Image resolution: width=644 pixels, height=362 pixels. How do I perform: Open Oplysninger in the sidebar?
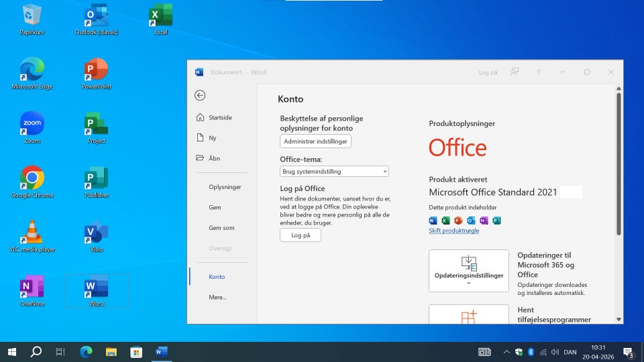click(225, 187)
